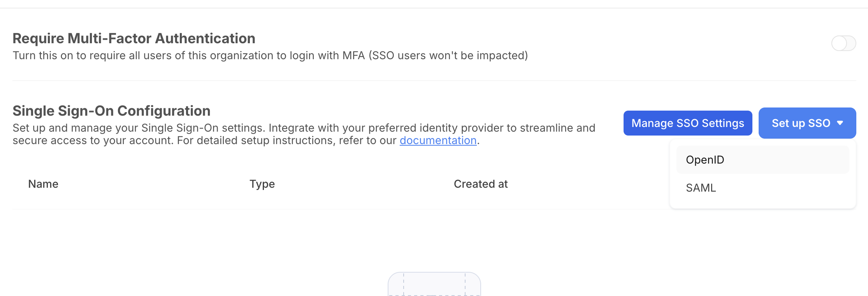Collapse the Set up SSO dropdown button

click(801, 123)
